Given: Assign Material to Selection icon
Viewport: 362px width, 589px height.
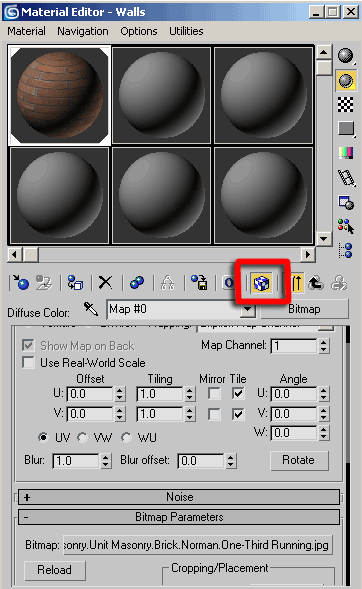Looking at the screenshot, I should click(x=75, y=282).
